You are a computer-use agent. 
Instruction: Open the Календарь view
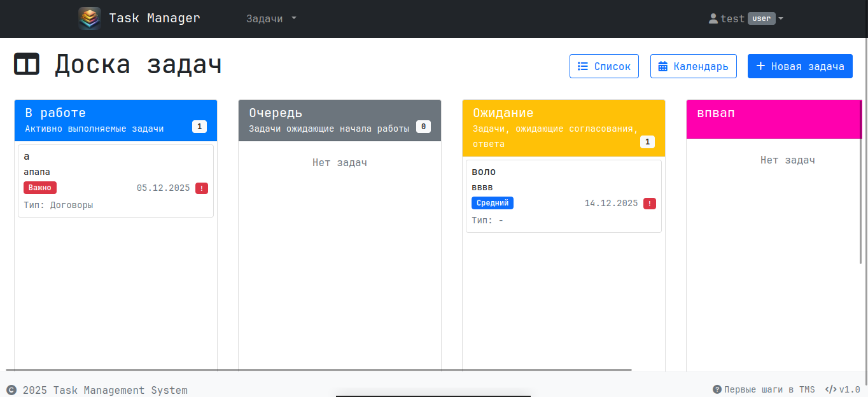point(693,66)
